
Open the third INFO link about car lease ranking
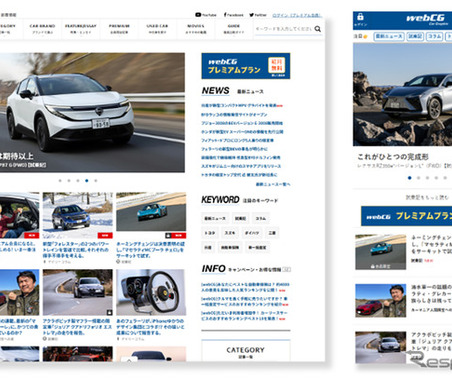pos(244,316)
